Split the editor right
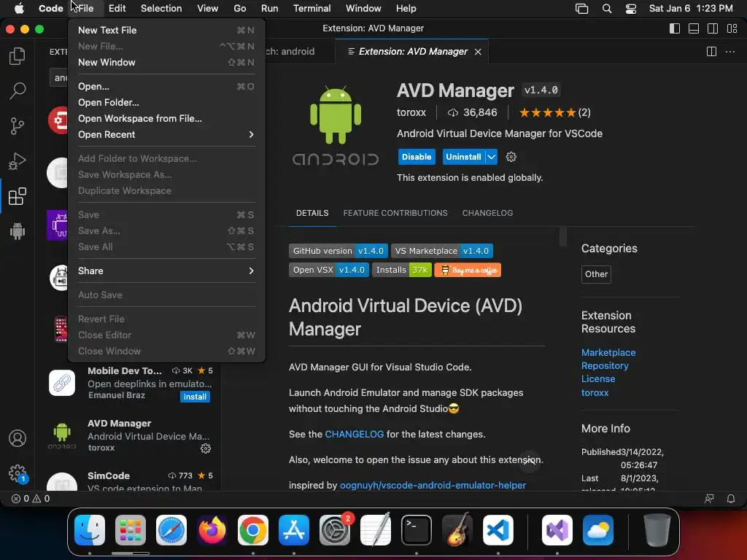 click(x=711, y=52)
